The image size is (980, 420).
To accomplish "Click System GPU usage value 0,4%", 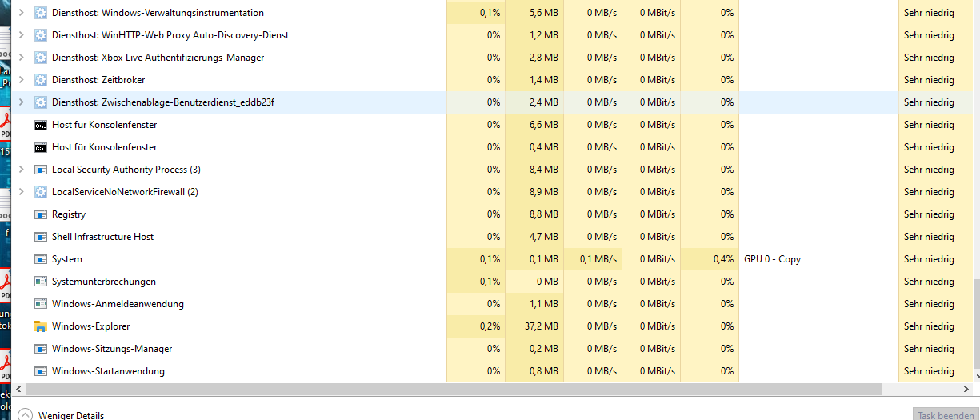I will click(723, 259).
